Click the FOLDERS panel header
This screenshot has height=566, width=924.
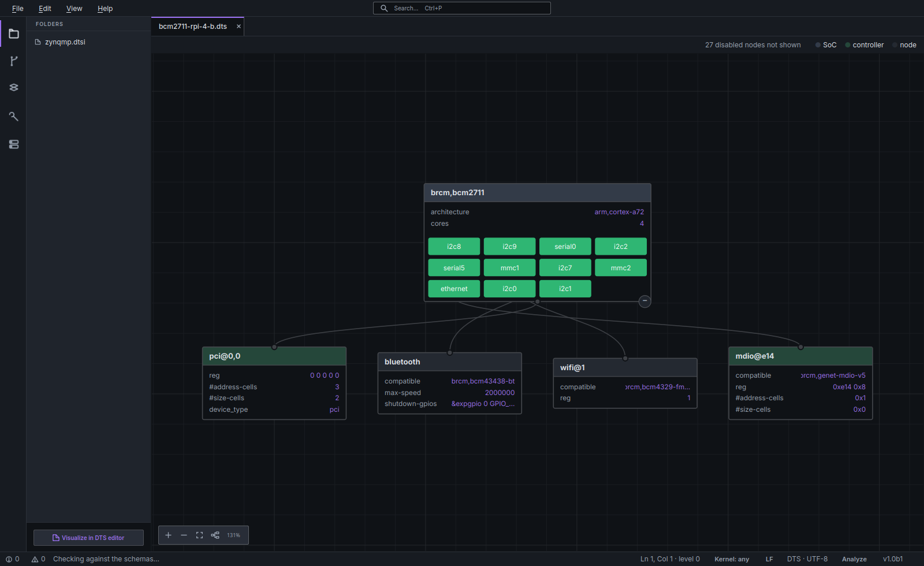[50, 24]
